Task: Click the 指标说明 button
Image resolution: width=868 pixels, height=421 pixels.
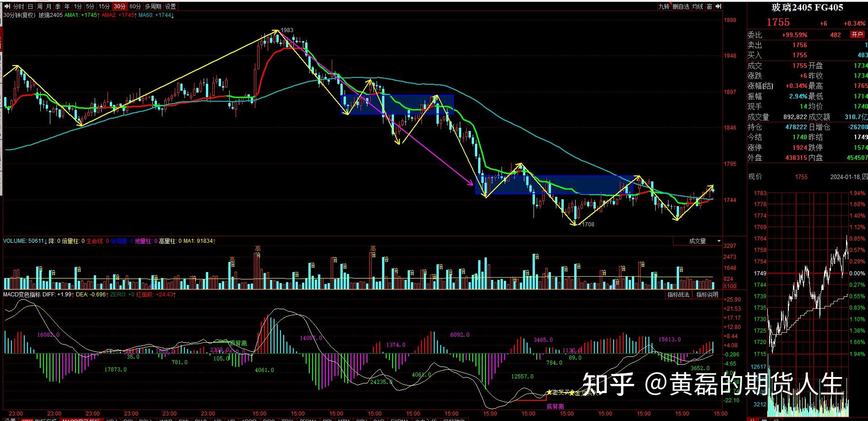Action: (707, 295)
